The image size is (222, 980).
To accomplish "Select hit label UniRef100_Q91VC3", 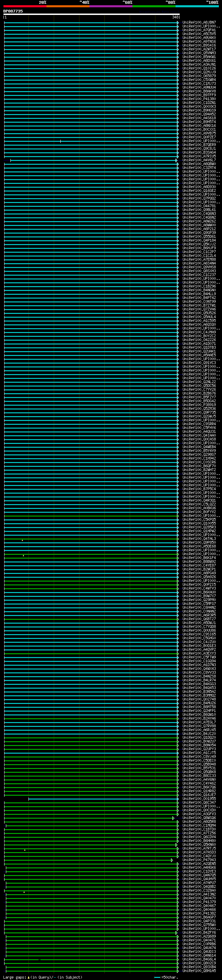I will pyautogui.click(x=199, y=363).
